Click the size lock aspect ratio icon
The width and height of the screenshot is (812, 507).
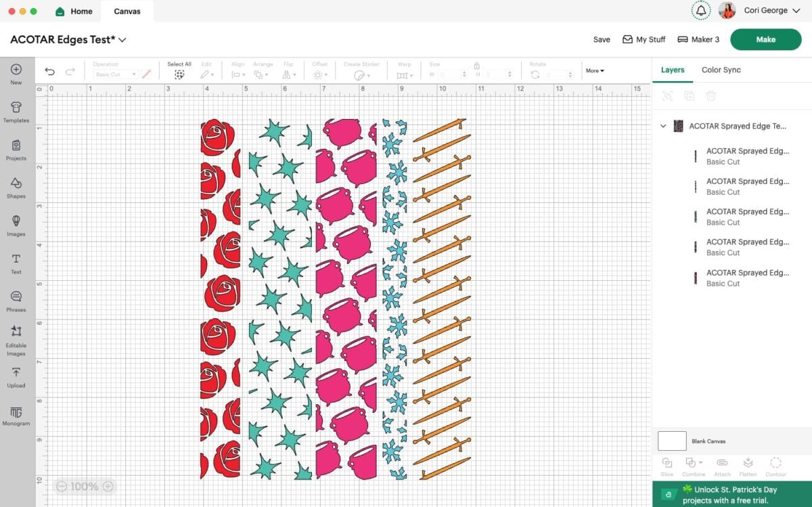tap(477, 66)
